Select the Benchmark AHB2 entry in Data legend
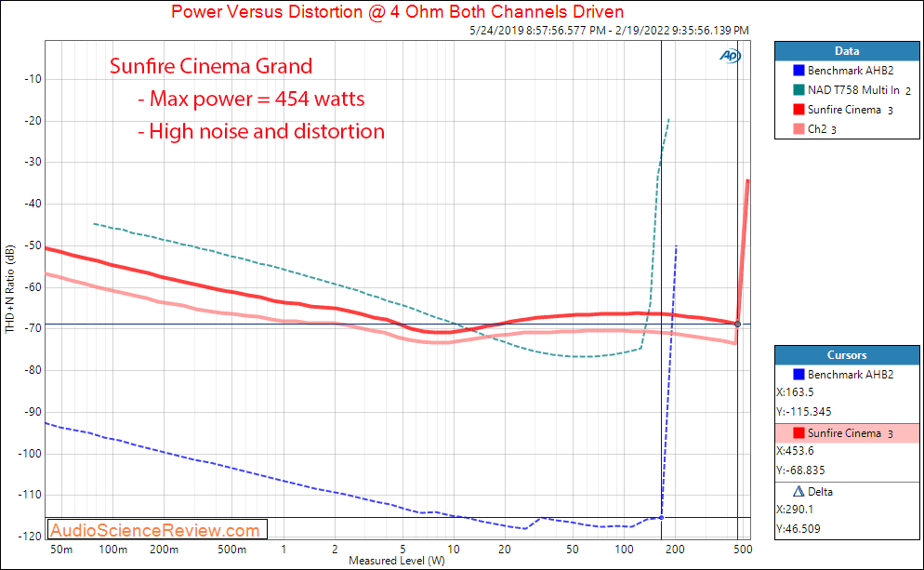 click(851, 70)
